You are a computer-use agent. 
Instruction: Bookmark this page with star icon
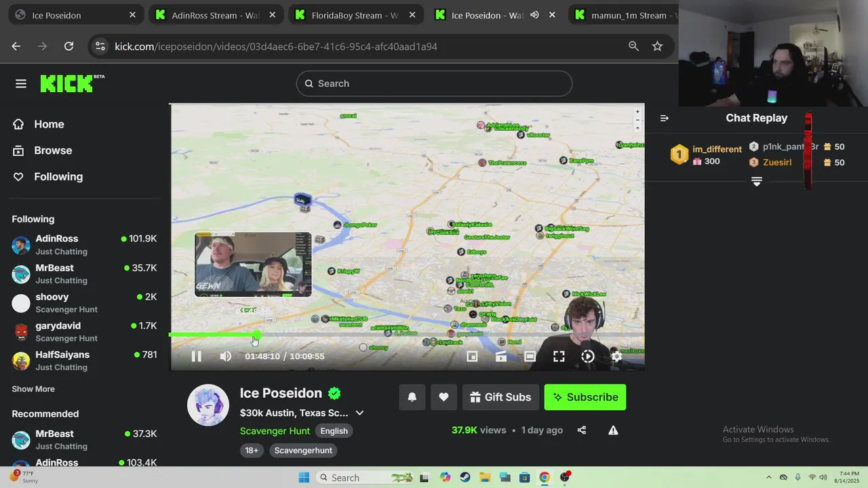657,46
